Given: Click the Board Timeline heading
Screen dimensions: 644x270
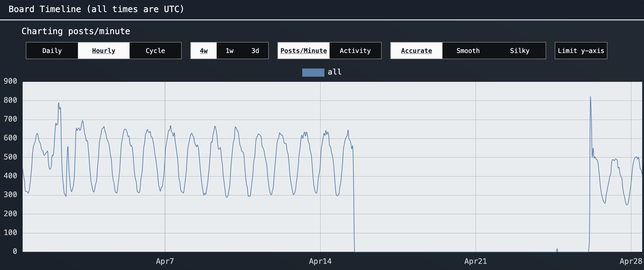Looking at the screenshot, I should pyautogui.click(x=96, y=9).
